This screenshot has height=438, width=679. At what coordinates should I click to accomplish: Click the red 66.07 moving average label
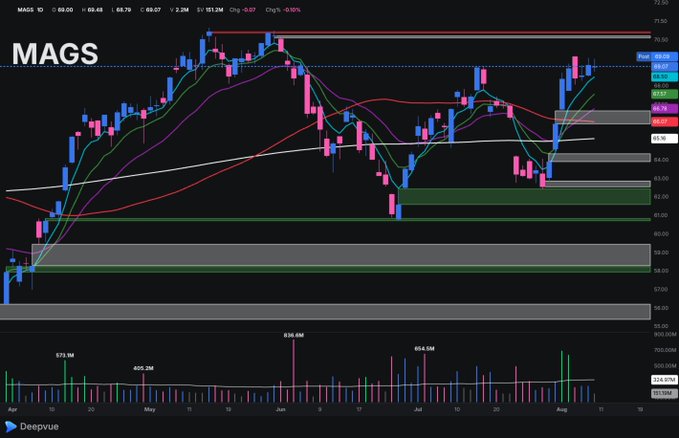pos(664,122)
